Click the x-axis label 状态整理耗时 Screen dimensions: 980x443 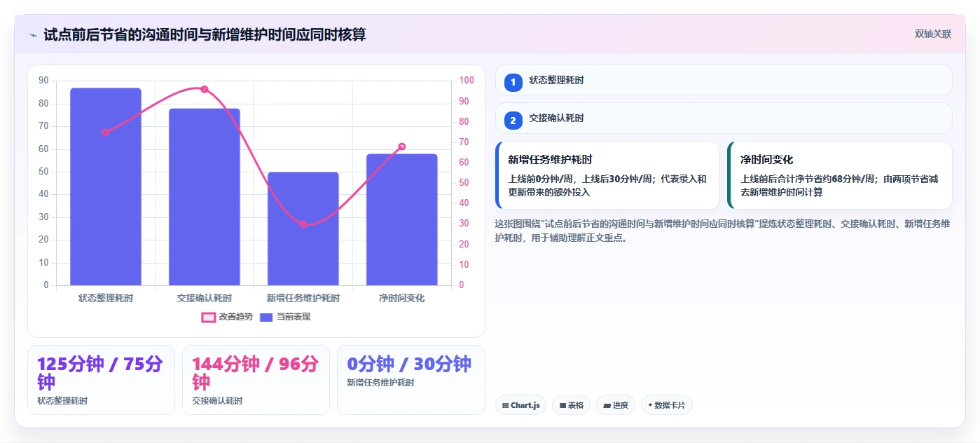tap(106, 298)
